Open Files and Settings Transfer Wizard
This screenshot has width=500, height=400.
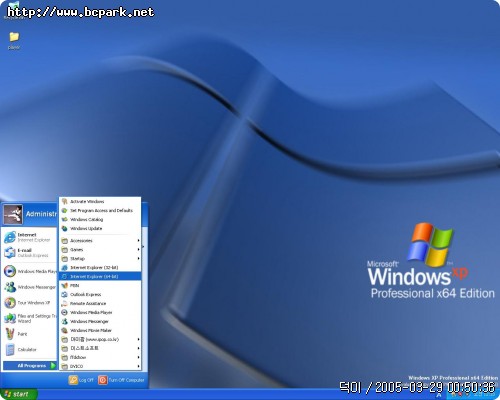[x=30, y=318]
